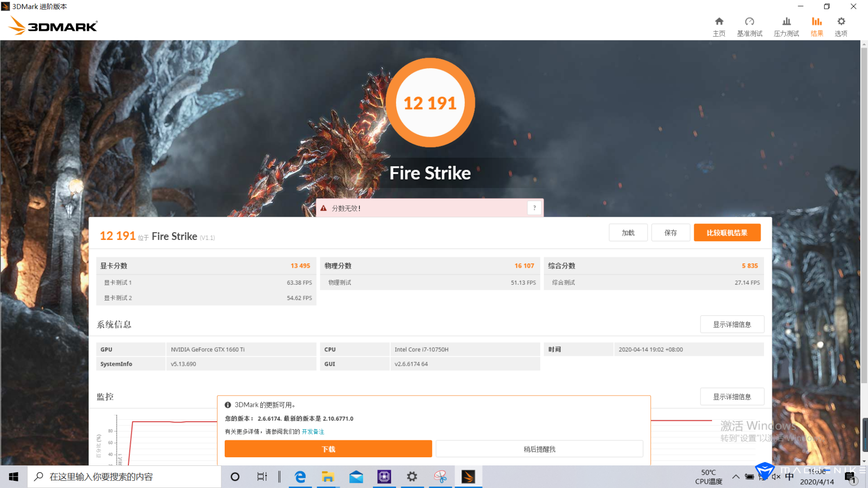Viewport: 868px width, 488px height.
Task: Select the 结果 results tab
Action: click(817, 27)
